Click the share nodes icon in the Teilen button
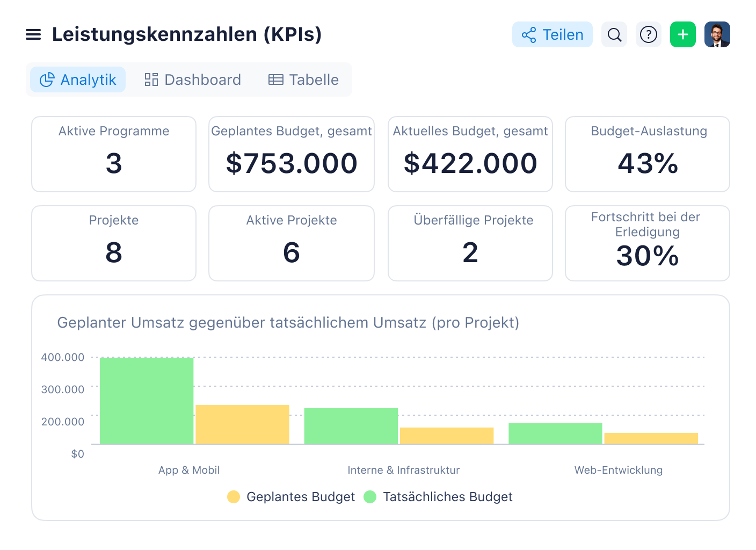 pos(528,34)
